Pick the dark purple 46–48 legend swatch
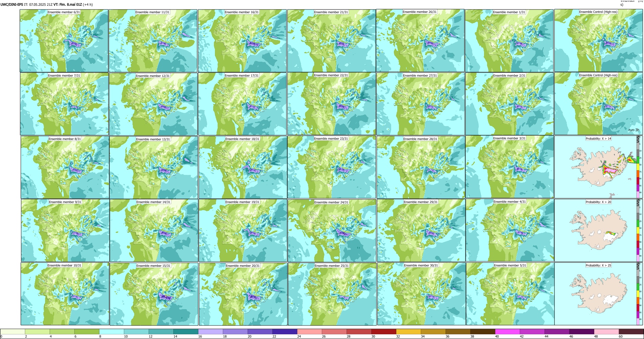The width and height of the screenshot is (644, 339). (x=582, y=332)
